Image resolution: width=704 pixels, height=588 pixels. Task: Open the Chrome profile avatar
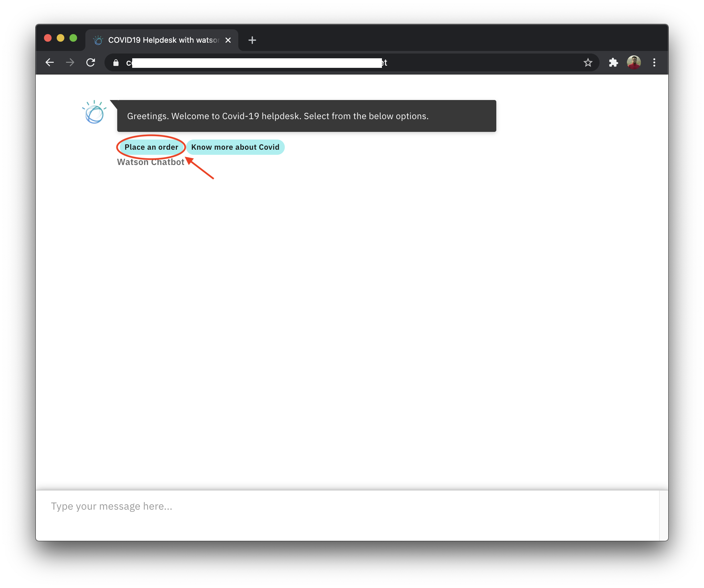634,62
